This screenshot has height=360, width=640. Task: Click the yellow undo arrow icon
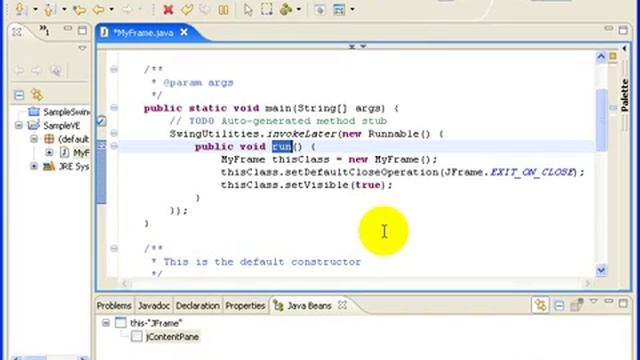(x=187, y=9)
